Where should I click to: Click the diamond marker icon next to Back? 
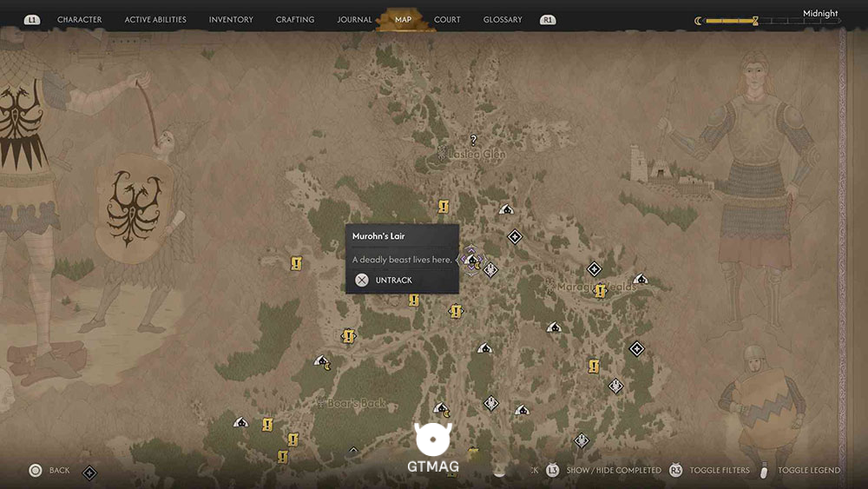89,472
